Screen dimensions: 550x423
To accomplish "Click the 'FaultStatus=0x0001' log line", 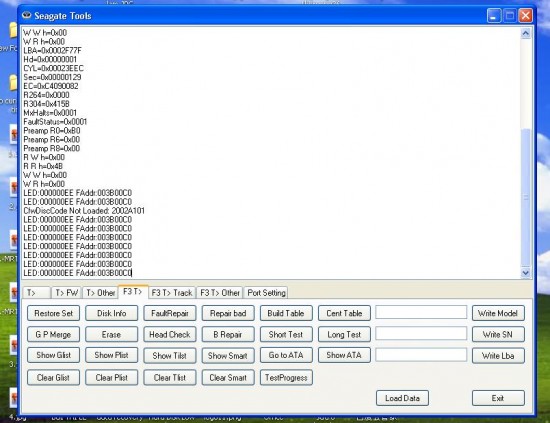I will pyautogui.click(x=55, y=122).
